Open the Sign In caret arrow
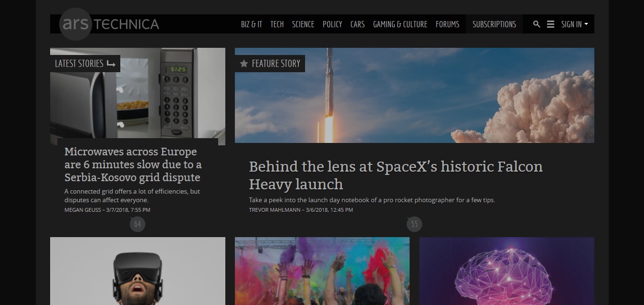The height and width of the screenshot is (305, 644). [x=586, y=25]
